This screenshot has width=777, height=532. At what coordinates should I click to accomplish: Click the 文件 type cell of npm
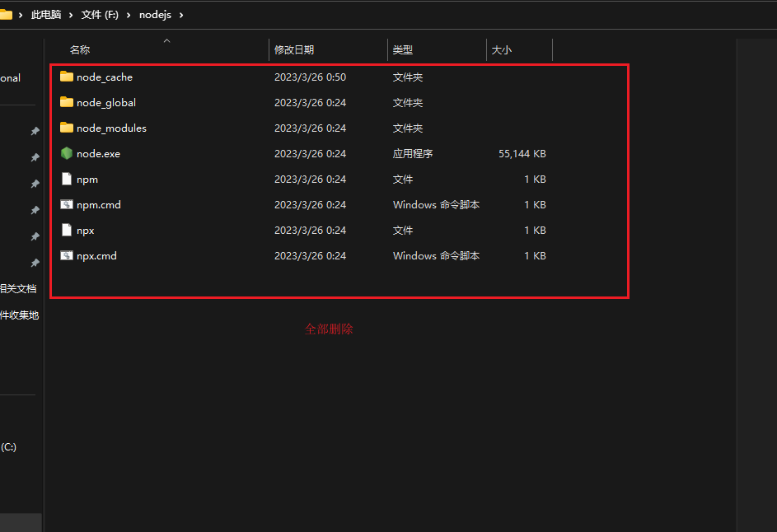pyautogui.click(x=403, y=179)
